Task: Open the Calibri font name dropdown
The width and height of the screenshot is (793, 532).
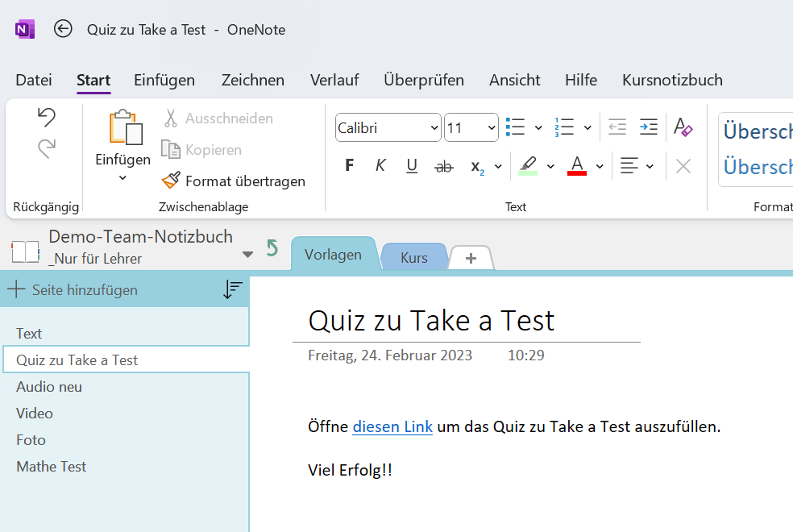Action: click(x=434, y=128)
